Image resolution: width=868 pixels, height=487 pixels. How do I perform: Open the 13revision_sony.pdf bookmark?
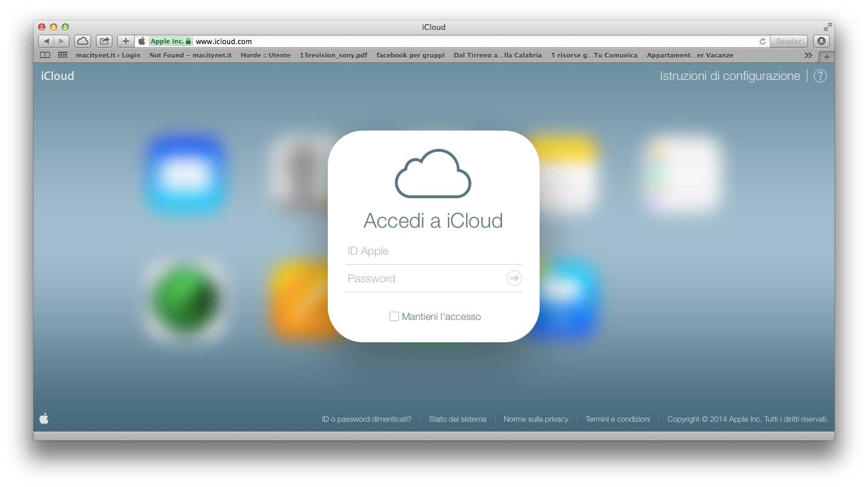point(334,55)
